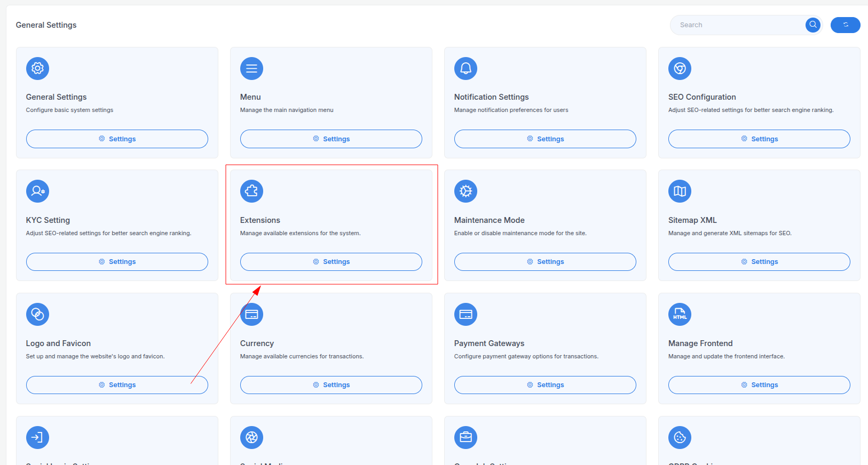This screenshot has width=868, height=465.
Task: Click the Manage Frontend HTML file icon
Action: pos(680,314)
